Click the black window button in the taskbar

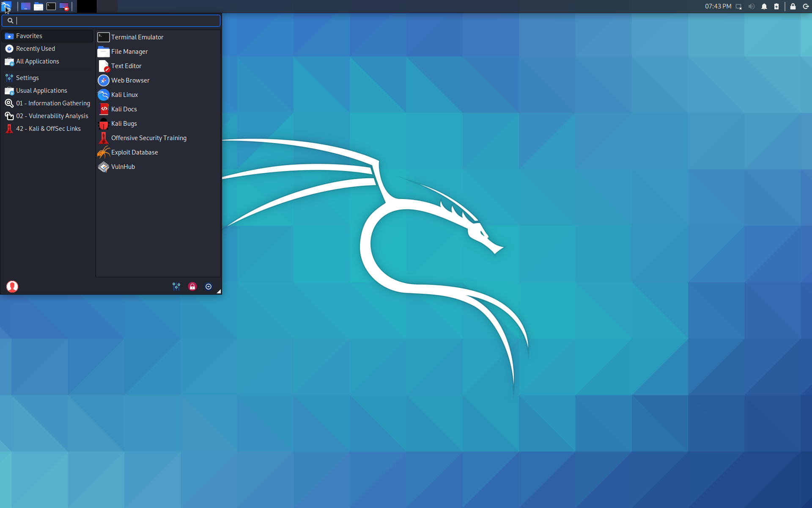click(87, 6)
